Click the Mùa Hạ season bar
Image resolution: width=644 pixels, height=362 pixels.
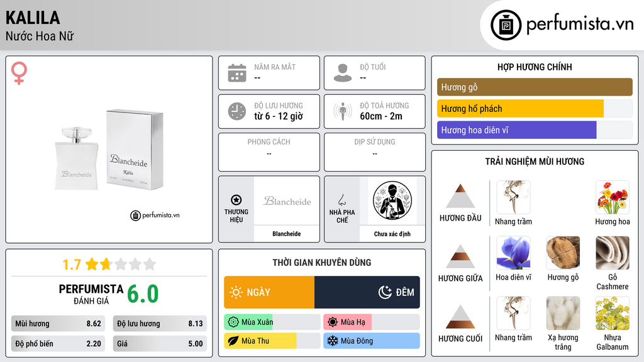372,322
